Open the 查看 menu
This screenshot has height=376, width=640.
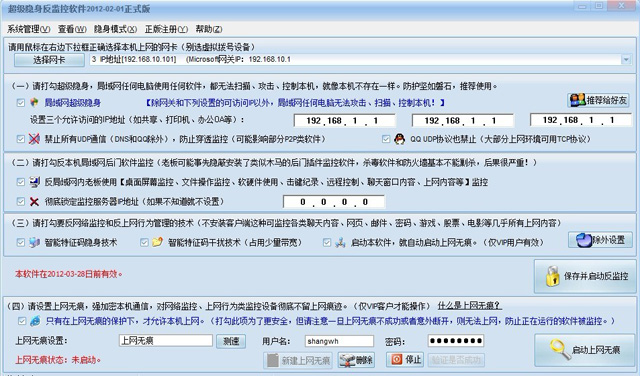(x=72, y=29)
